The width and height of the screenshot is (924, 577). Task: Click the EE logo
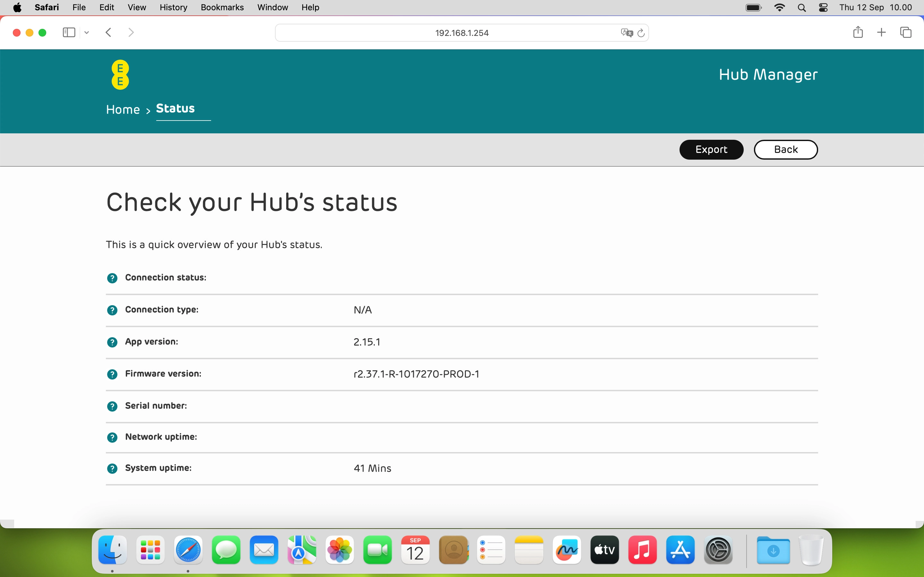120,74
